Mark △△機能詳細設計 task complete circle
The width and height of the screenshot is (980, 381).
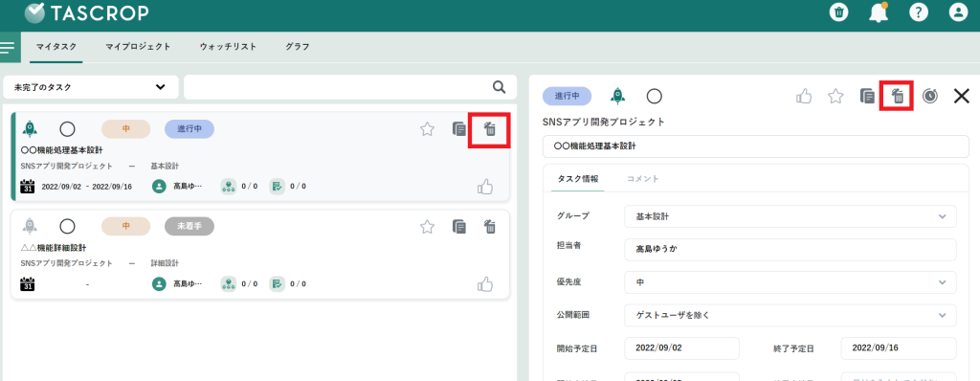coord(68,227)
